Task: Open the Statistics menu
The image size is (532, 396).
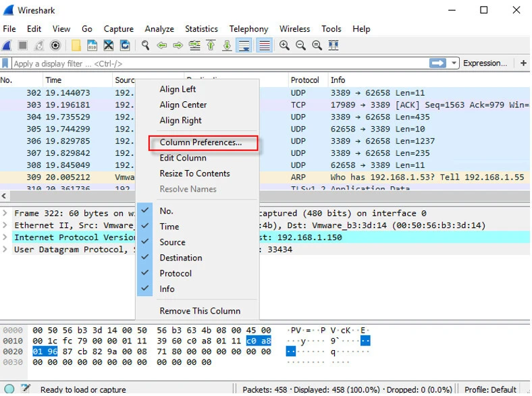Action: (201, 29)
